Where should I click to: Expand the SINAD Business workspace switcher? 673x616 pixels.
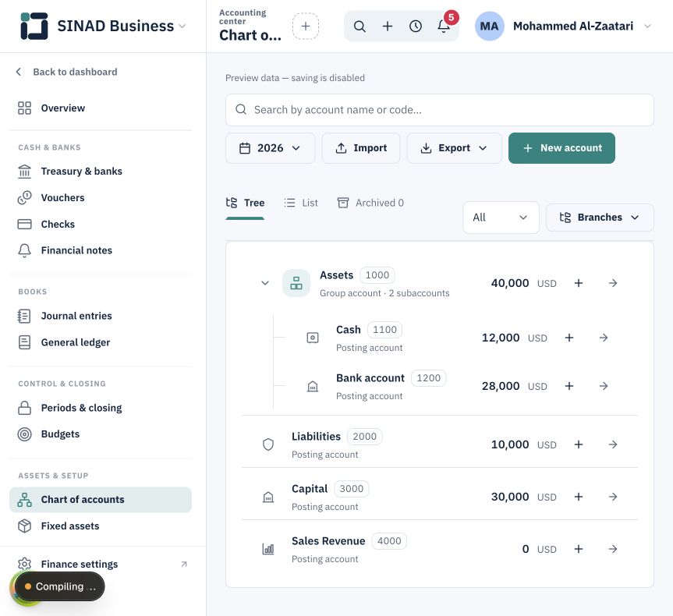point(104,27)
